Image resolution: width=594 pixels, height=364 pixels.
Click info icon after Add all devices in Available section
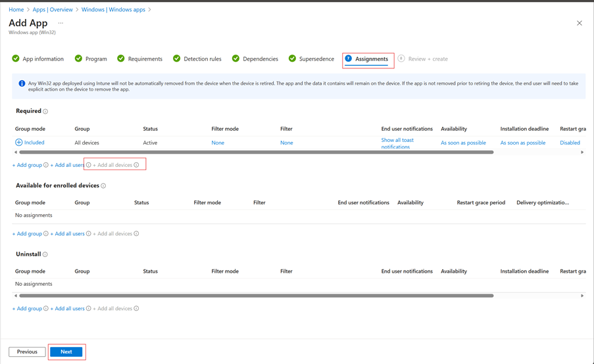coord(136,233)
